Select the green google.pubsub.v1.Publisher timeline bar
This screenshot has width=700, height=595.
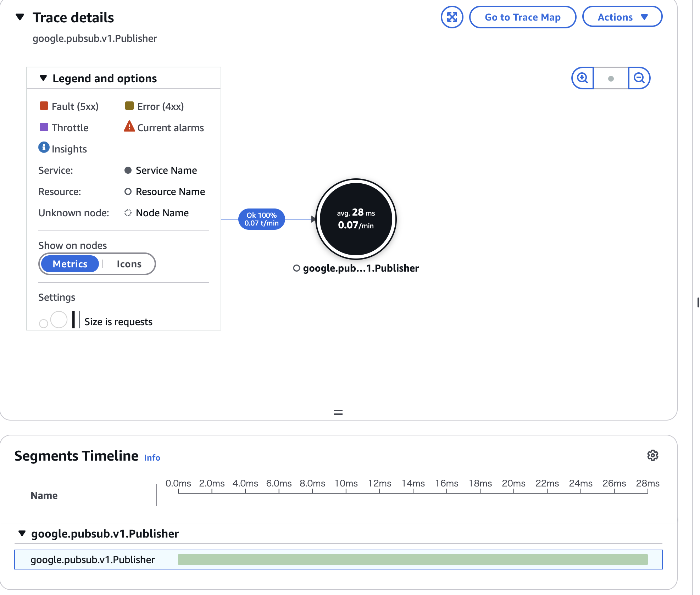[x=412, y=560]
